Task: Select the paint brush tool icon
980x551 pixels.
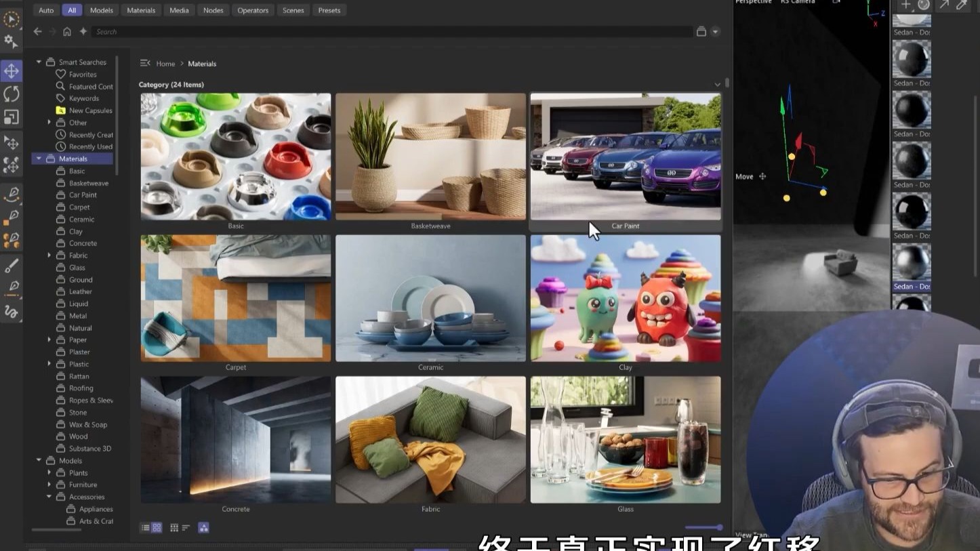Action: [11, 265]
